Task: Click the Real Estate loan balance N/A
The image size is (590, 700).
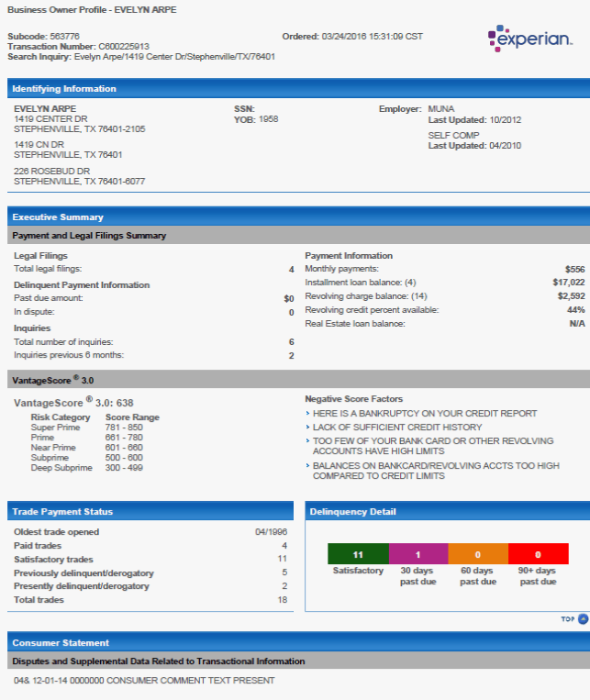Action: point(577,324)
